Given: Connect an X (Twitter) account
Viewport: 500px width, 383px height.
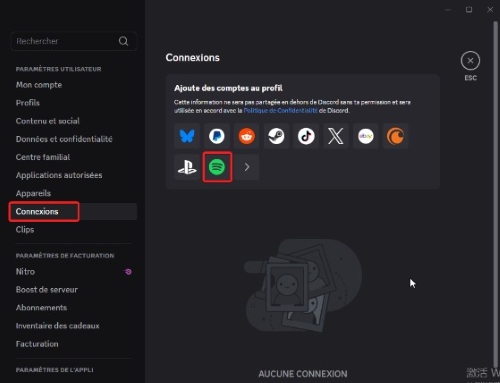Looking at the screenshot, I should pyautogui.click(x=336, y=136).
